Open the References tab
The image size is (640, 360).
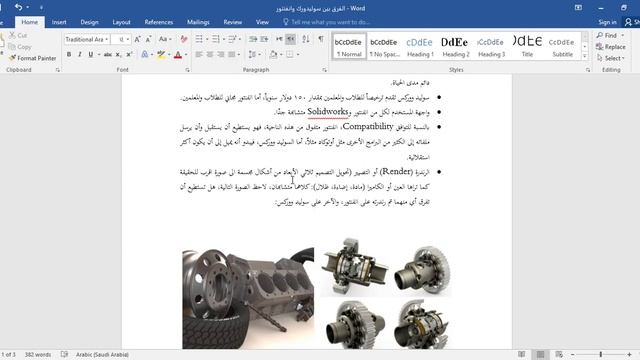159,22
